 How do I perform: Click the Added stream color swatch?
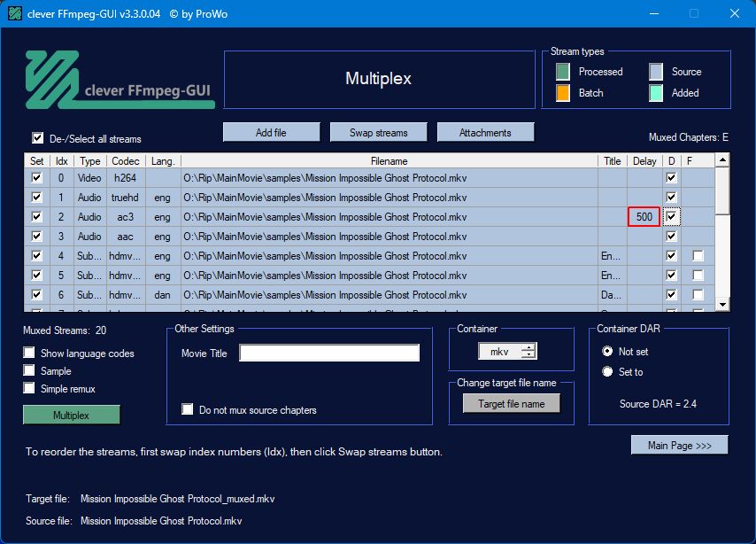(656, 93)
